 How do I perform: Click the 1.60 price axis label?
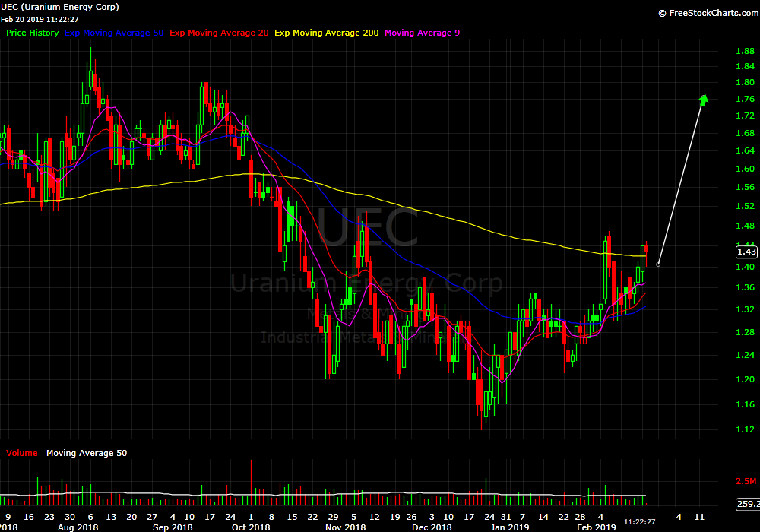(x=745, y=169)
